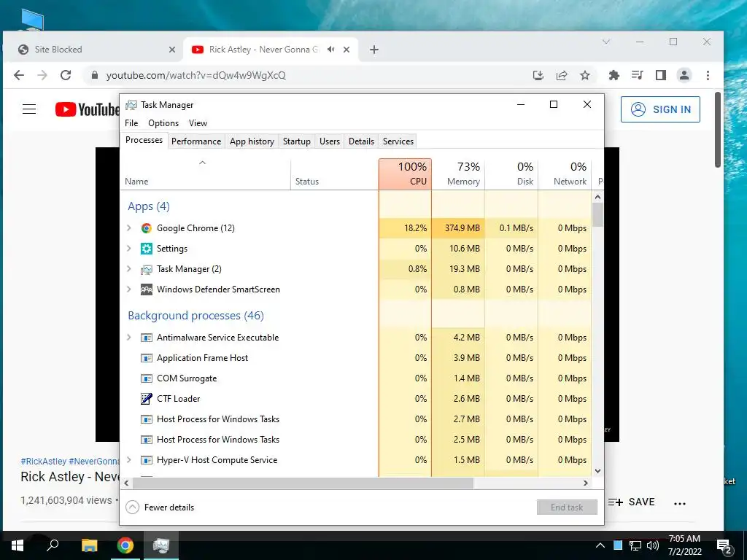This screenshot has width=747, height=560.
Task: Click the CTF Loader pen icon
Action: pyautogui.click(x=146, y=399)
